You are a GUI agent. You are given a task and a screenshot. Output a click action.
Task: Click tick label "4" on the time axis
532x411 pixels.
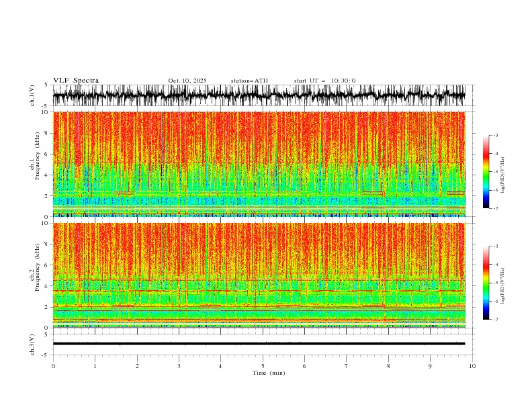tap(221, 366)
